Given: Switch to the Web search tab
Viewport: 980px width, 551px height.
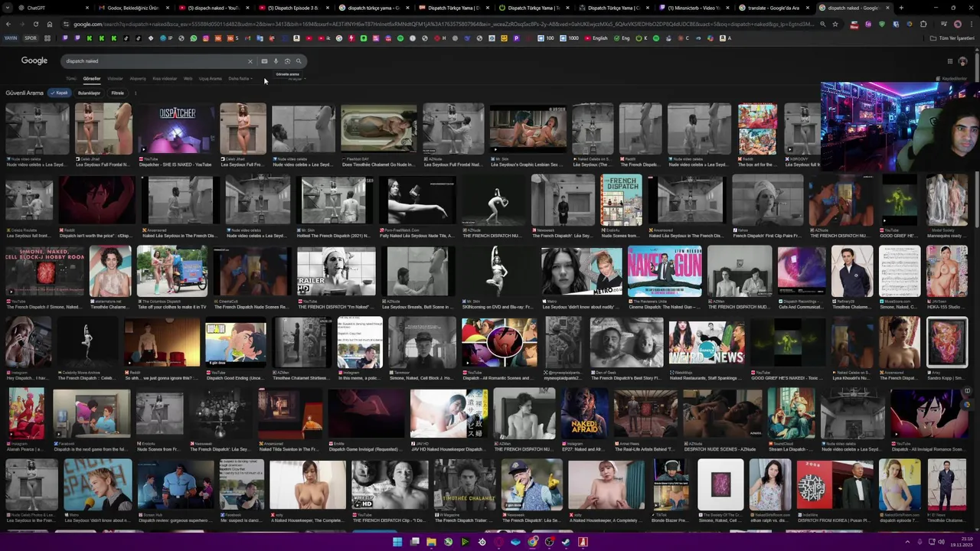Looking at the screenshot, I should 188,79.
